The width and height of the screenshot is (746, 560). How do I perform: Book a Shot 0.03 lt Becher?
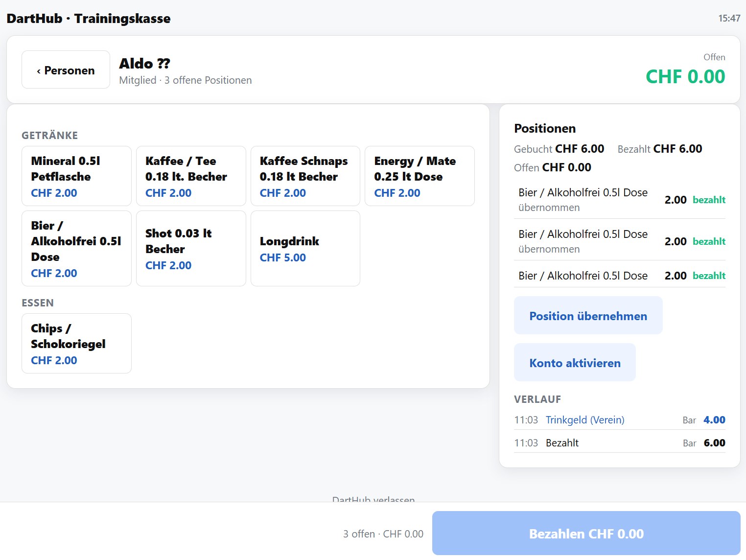tap(191, 248)
